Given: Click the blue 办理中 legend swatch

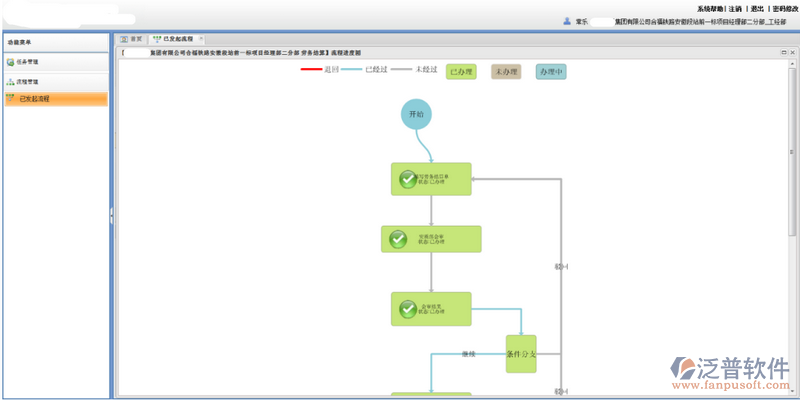Looking at the screenshot, I should coord(550,72).
